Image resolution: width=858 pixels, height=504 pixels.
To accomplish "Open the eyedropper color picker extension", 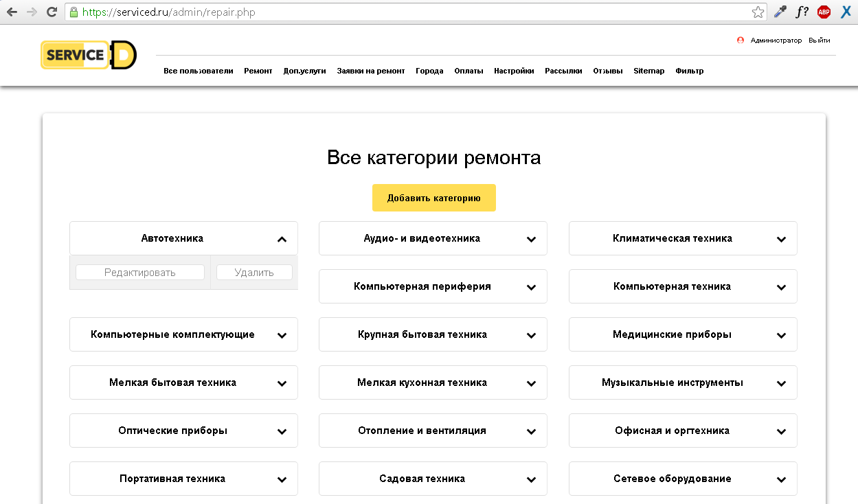I will pos(780,12).
